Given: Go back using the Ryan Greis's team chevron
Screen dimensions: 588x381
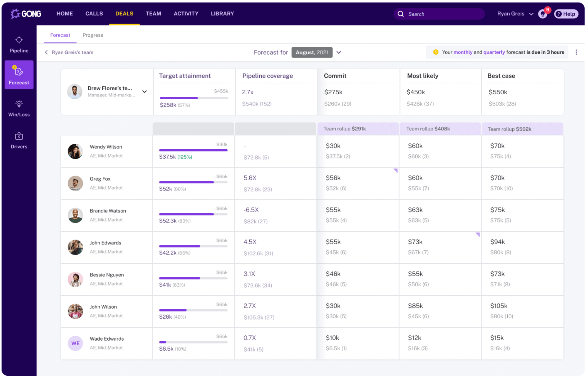Looking at the screenshot, I should 46,52.
